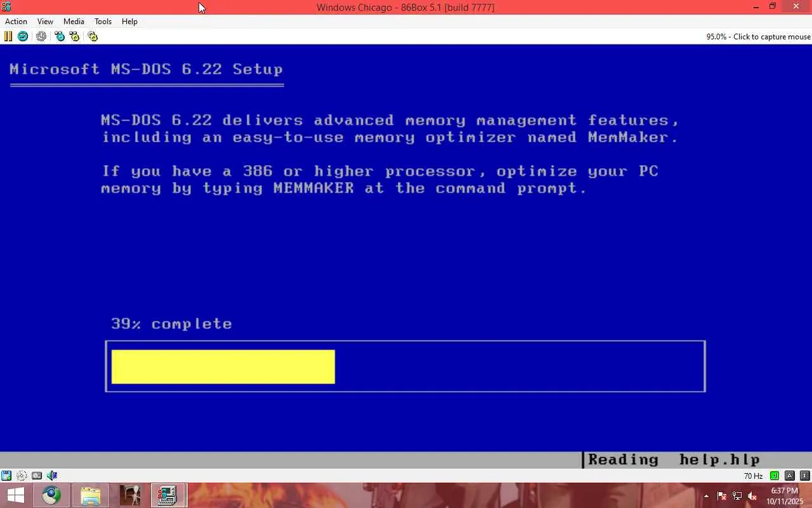
Task: Click the muted volume tray icon
Action: (752, 496)
